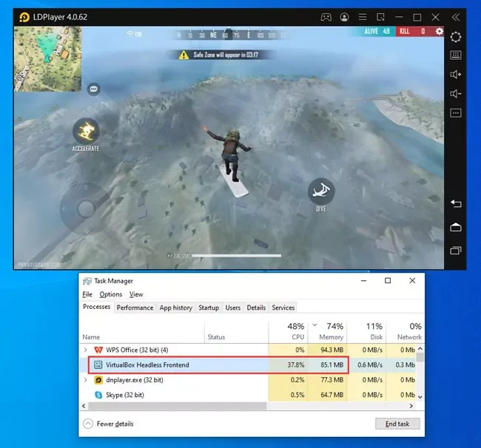The image size is (481, 448).
Task: Collapse view with Fewer details
Action: 108,424
